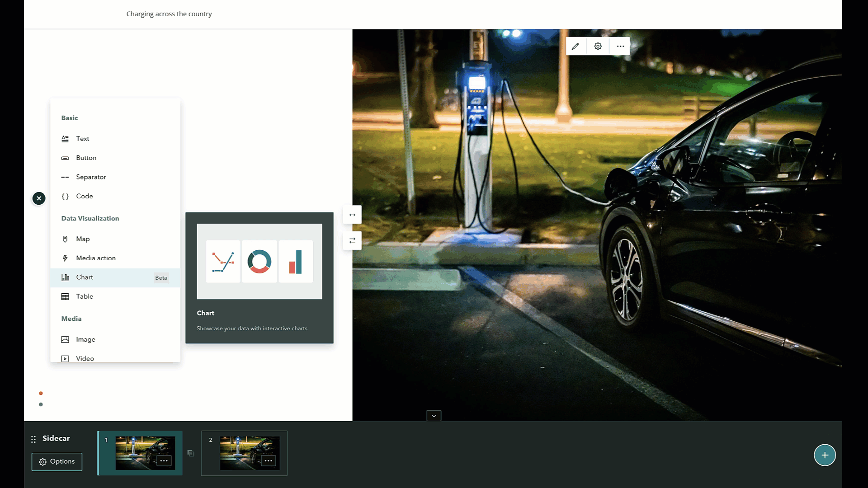Close the block palette with the X button
The image size is (868, 488).
(39, 198)
